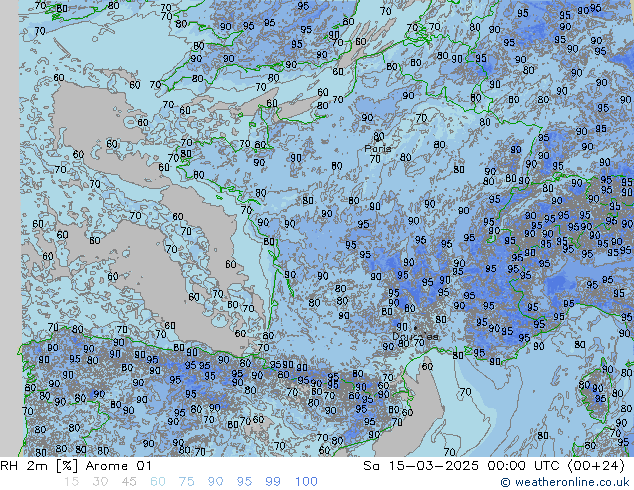Image resolution: width=634 pixels, height=490 pixels.
Task: Click legend value 99
Action: click(x=273, y=482)
